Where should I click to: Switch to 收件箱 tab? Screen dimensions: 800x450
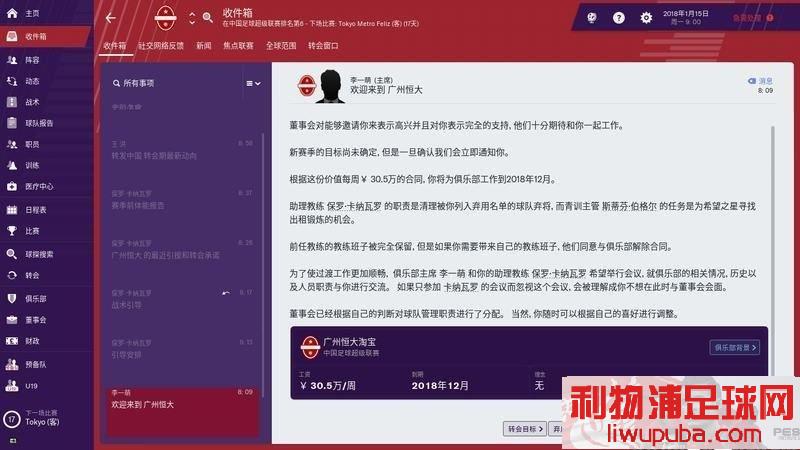(x=115, y=45)
